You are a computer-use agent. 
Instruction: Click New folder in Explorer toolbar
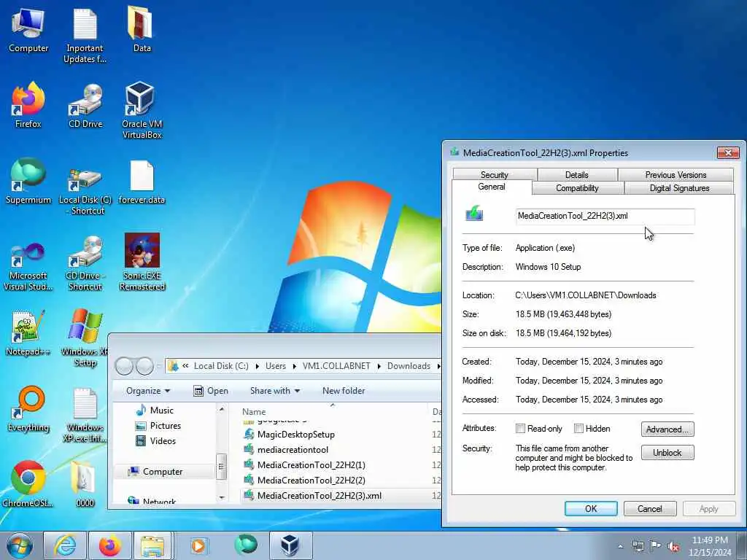pyautogui.click(x=344, y=391)
